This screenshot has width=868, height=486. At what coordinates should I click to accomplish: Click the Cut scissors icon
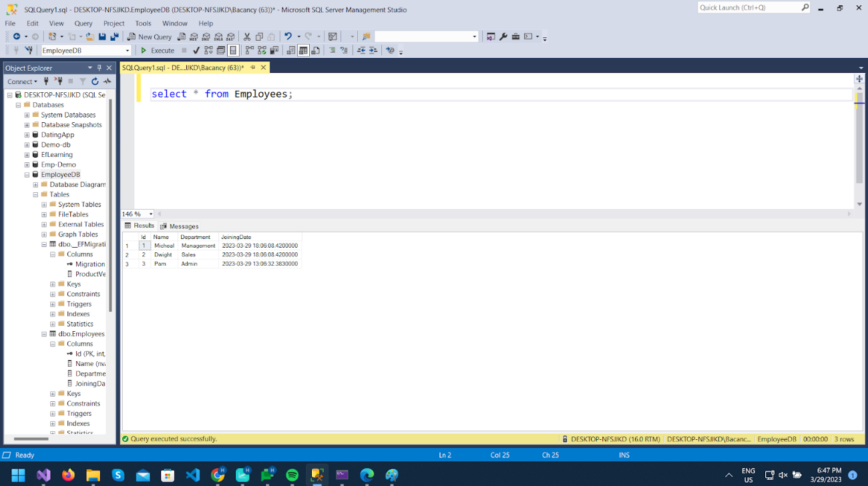pos(247,37)
